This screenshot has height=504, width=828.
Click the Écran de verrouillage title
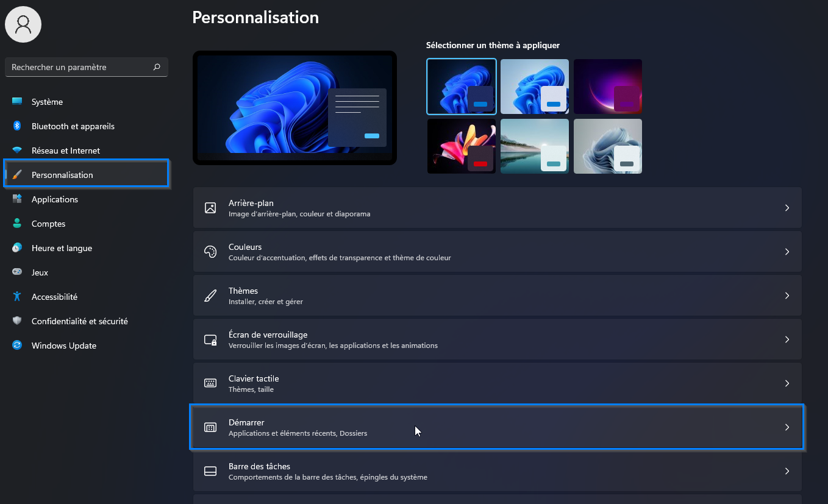(268, 335)
